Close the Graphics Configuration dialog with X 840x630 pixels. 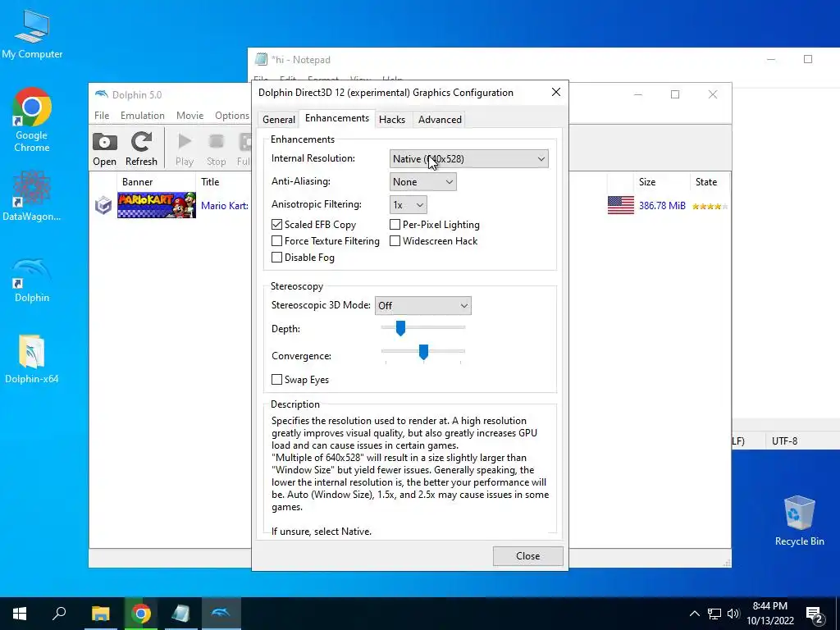556,92
